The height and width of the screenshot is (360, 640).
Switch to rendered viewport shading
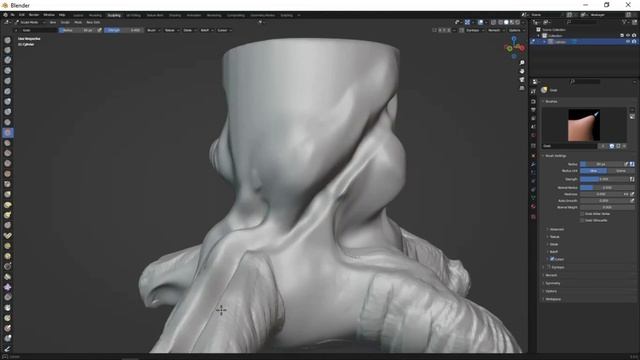(518, 22)
